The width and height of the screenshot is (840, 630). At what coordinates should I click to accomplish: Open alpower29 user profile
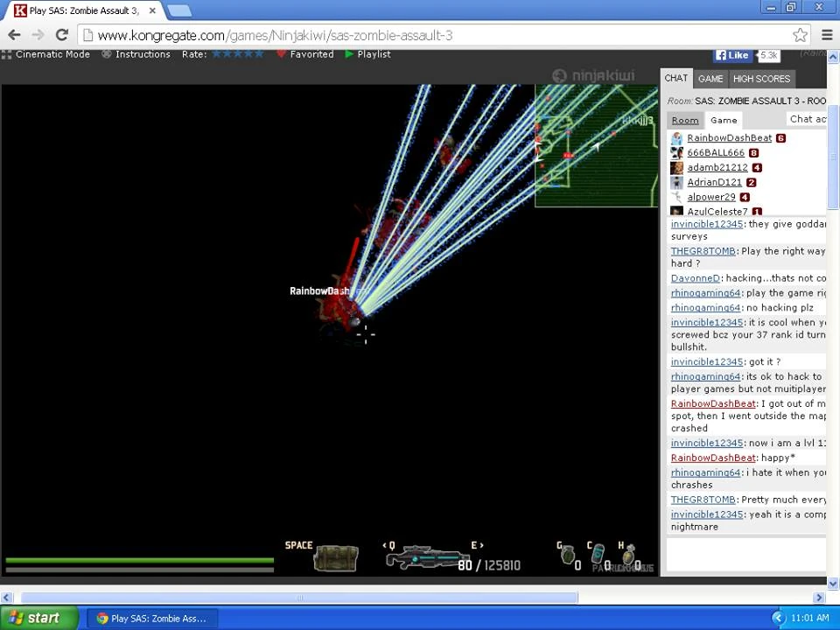click(x=711, y=197)
